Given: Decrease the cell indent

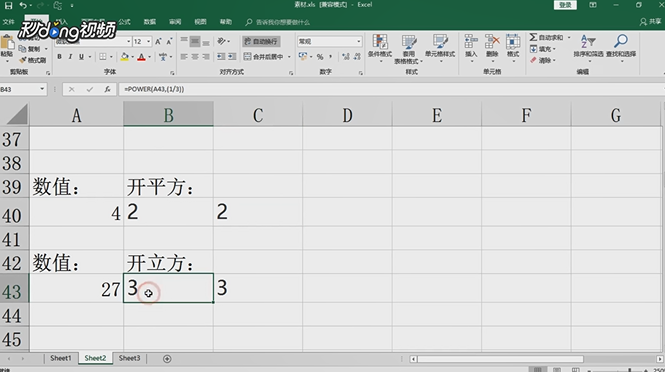Looking at the screenshot, I should (x=221, y=56).
